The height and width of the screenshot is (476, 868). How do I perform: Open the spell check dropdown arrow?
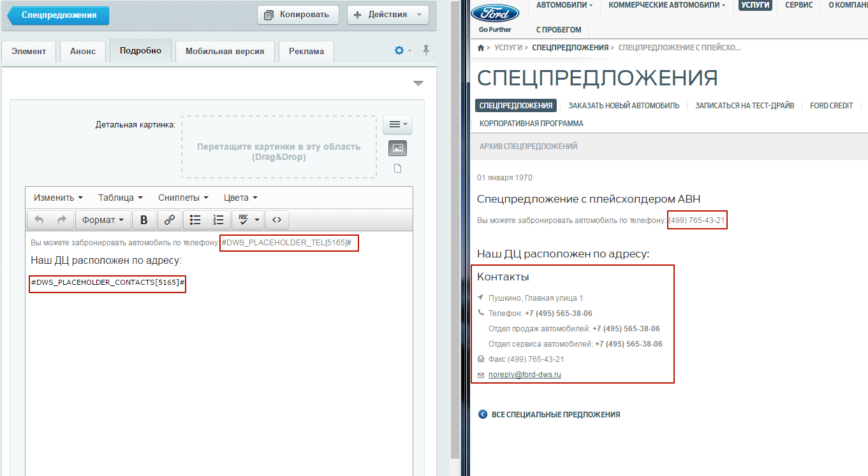coord(257,220)
